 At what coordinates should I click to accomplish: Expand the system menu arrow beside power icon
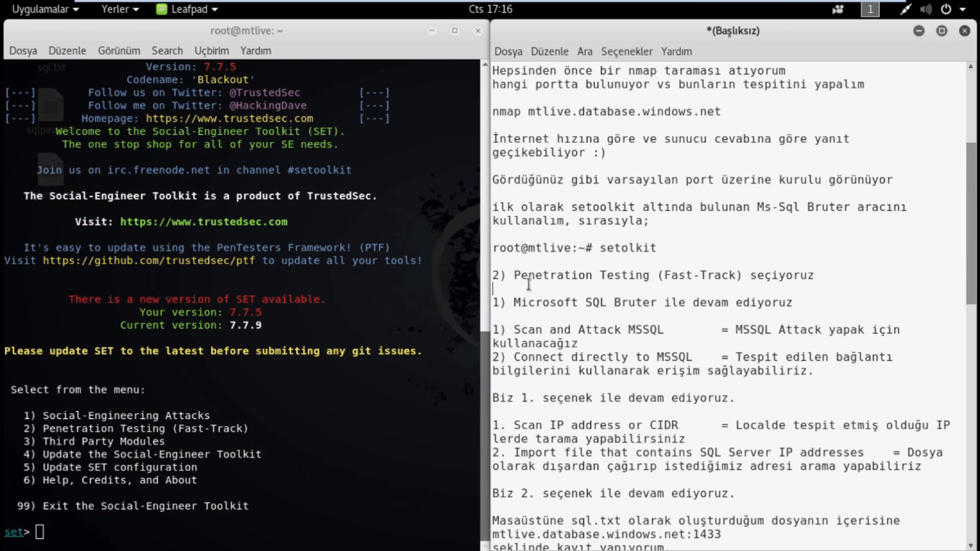pyautogui.click(x=964, y=9)
